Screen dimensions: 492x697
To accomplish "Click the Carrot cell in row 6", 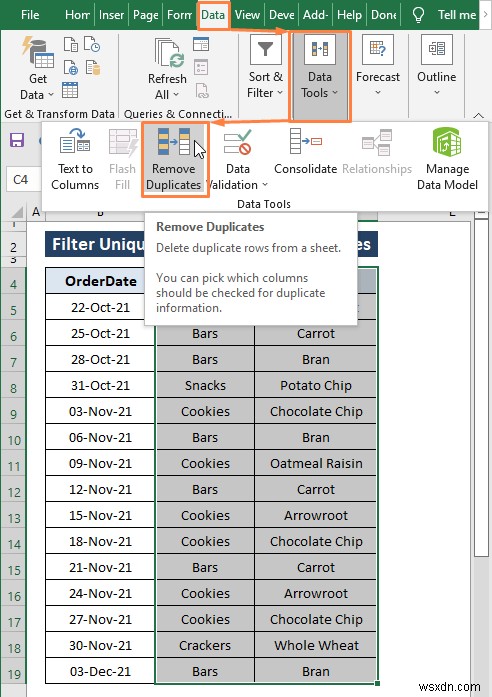I will (x=316, y=333).
